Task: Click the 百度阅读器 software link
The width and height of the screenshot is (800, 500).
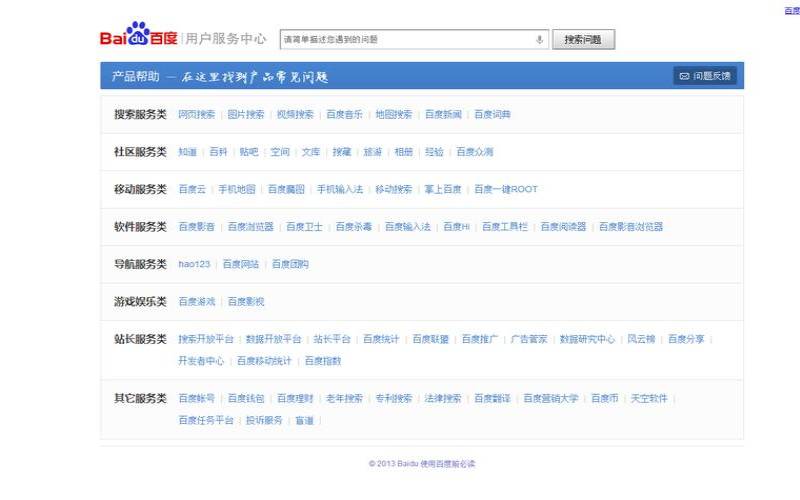Action: point(563,227)
